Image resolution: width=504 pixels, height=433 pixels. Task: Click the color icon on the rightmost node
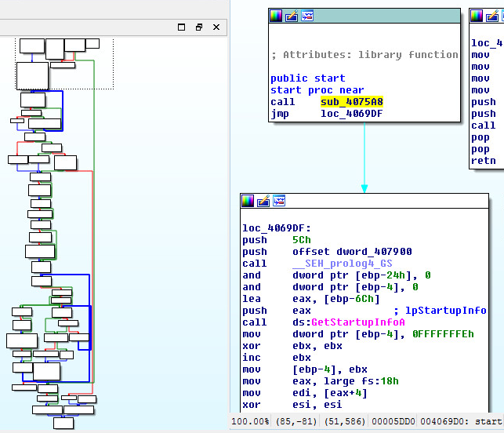tap(476, 16)
